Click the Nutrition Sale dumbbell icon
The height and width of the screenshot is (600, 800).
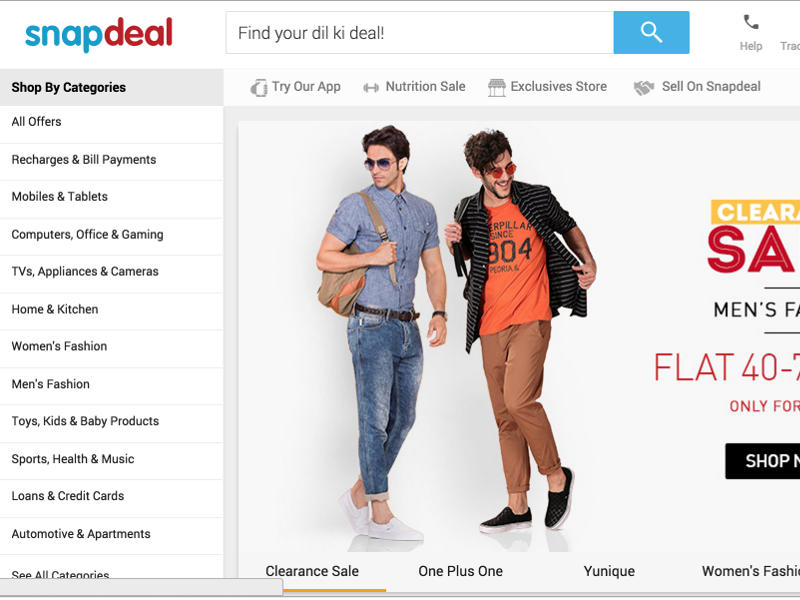click(x=371, y=88)
